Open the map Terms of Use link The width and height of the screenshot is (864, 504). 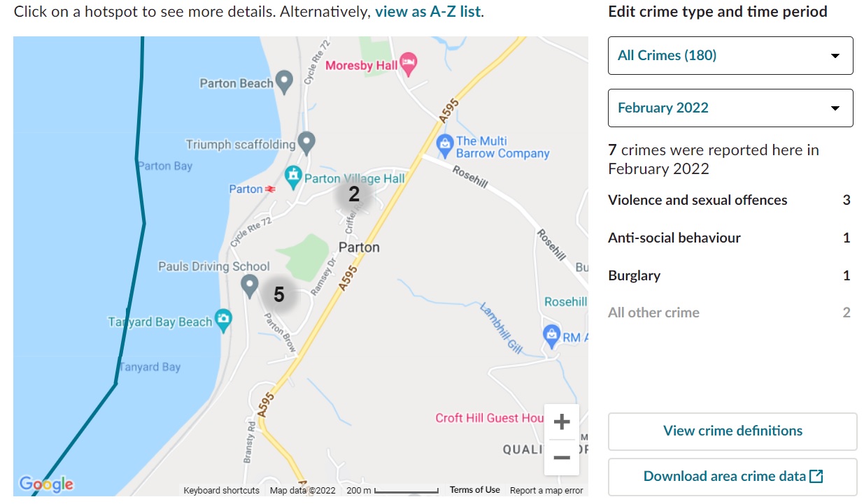474,490
